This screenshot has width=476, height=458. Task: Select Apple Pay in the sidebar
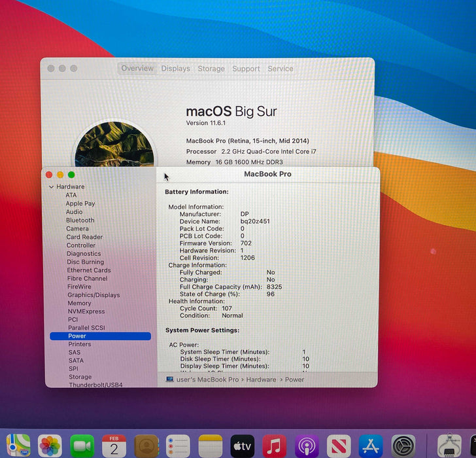pos(80,203)
